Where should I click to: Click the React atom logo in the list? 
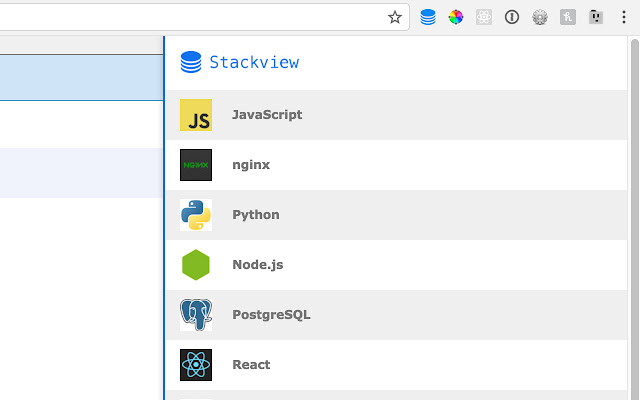point(196,365)
